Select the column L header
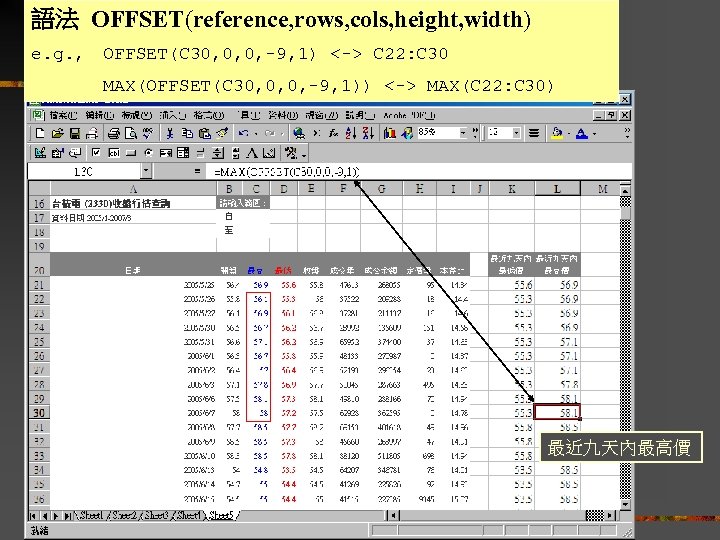Screen dimensions: 720x540 [557, 189]
